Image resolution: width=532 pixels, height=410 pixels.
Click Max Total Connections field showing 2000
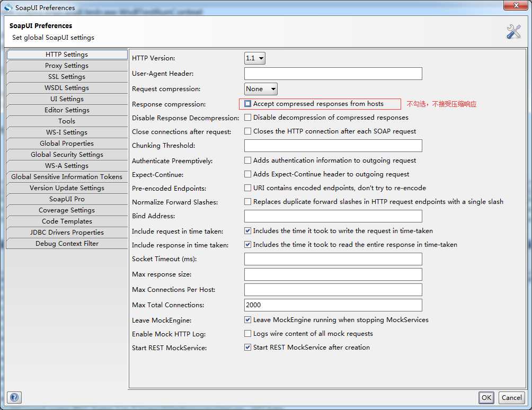point(333,305)
